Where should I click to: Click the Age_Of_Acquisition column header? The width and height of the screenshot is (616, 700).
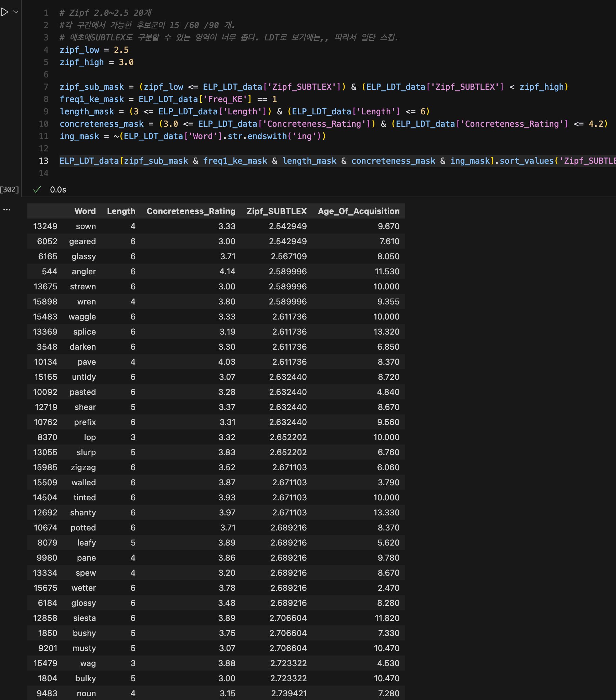(x=358, y=211)
